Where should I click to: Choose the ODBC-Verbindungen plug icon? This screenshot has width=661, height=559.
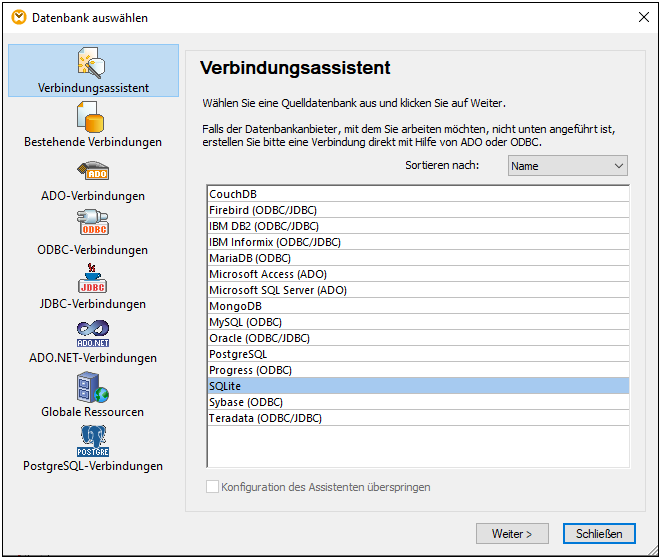tap(93, 222)
